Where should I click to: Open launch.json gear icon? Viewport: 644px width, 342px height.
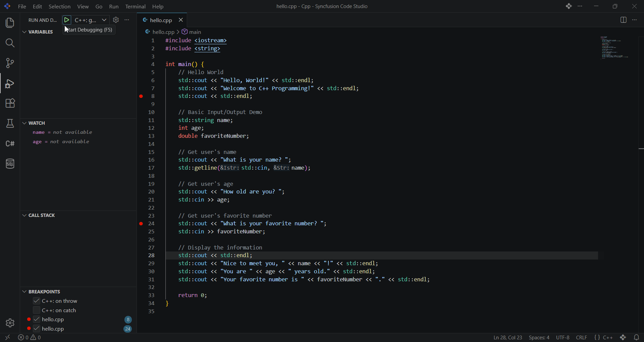tap(116, 20)
